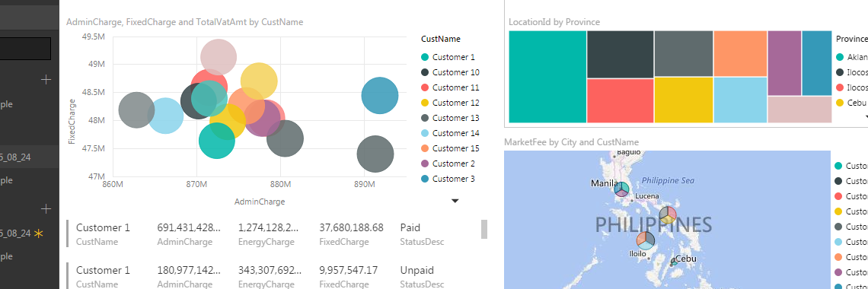
Task: Click the plus icon above starred 5_08_24
Action: click(46, 209)
